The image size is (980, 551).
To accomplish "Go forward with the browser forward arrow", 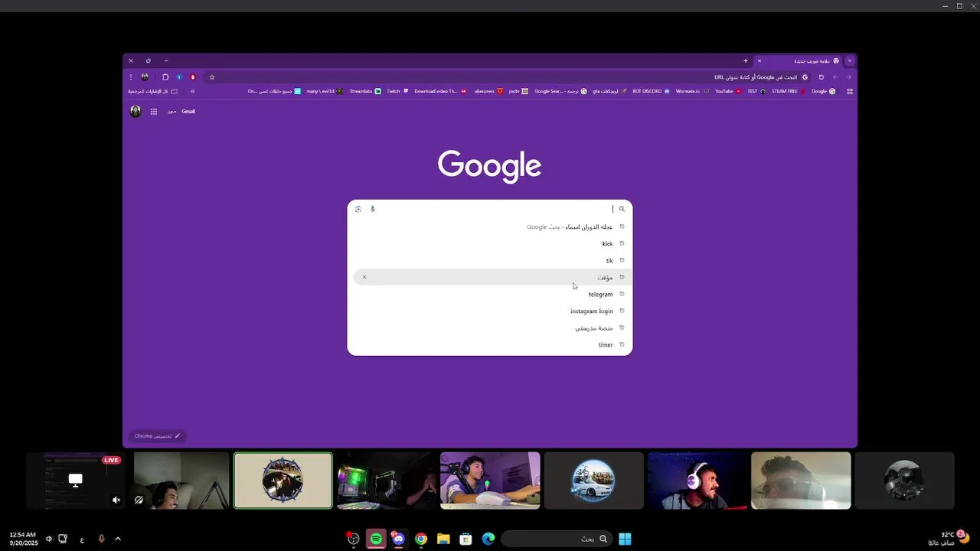I will point(849,77).
